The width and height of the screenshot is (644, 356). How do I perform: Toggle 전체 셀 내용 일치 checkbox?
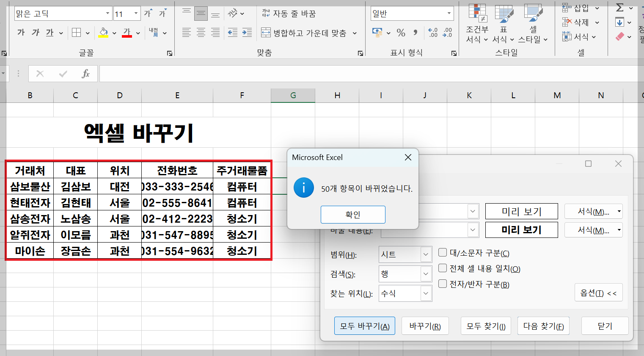click(x=443, y=268)
